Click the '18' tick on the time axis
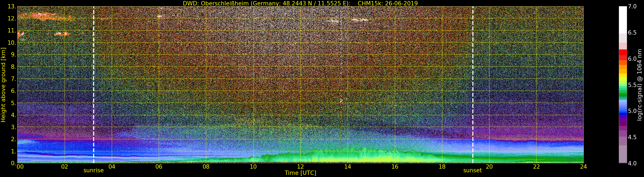 click(442, 167)
